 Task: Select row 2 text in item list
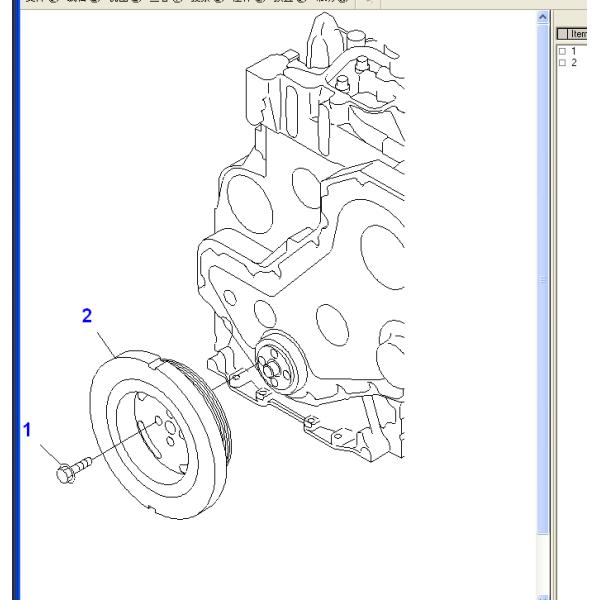point(573,62)
